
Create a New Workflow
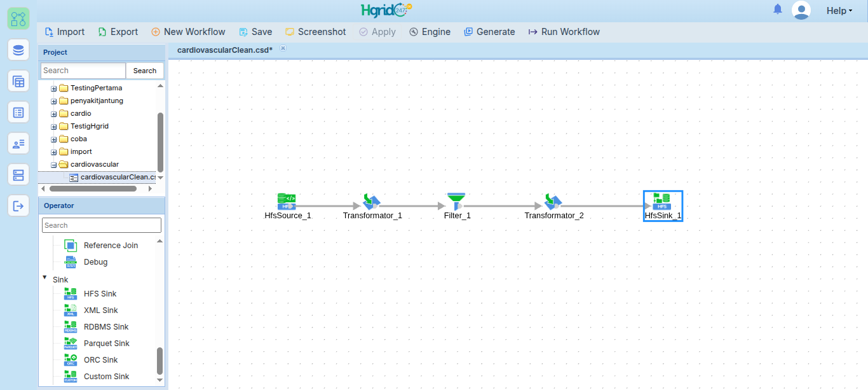(x=188, y=32)
